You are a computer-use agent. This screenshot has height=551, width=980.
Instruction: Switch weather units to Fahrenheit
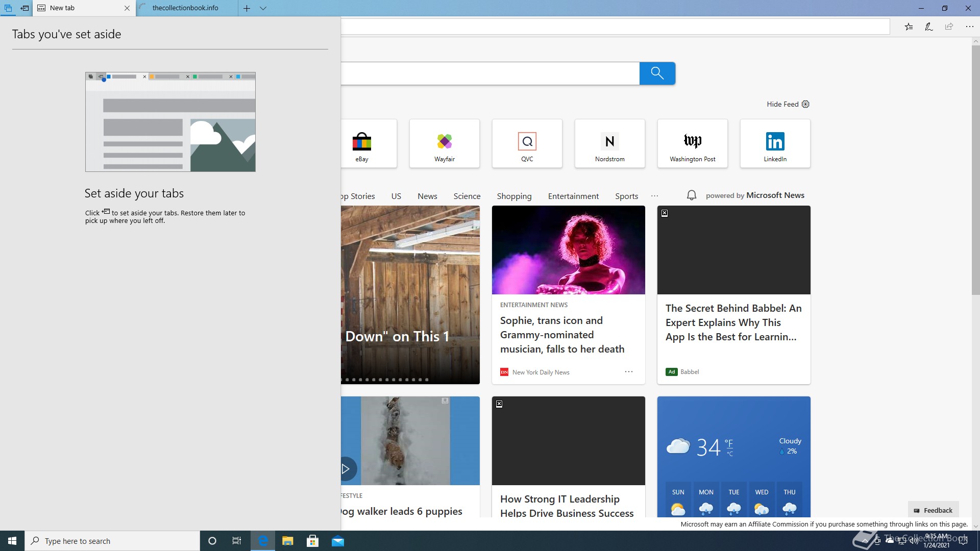tap(729, 443)
